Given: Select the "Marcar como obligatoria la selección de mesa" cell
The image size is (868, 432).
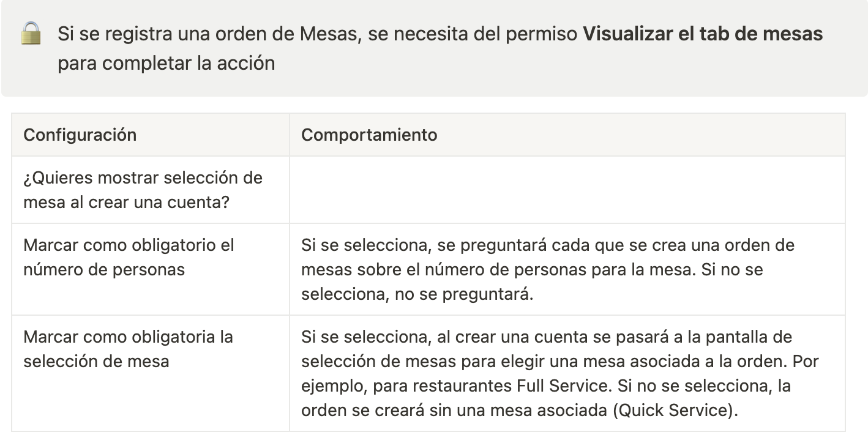Looking at the screenshot, I should pos(128,349).
